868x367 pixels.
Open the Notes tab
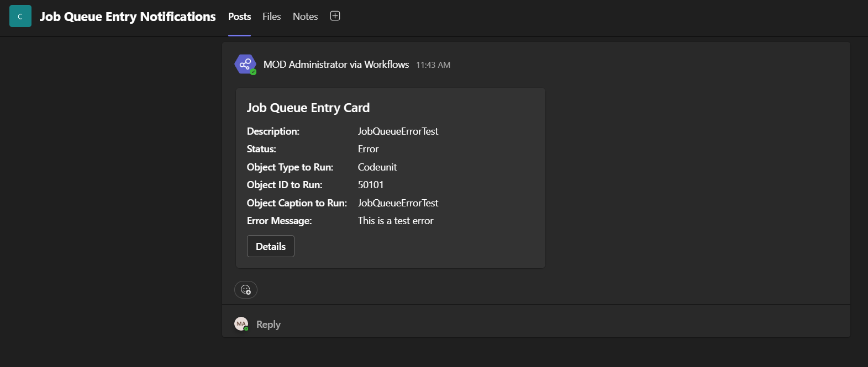coord(305,17)
